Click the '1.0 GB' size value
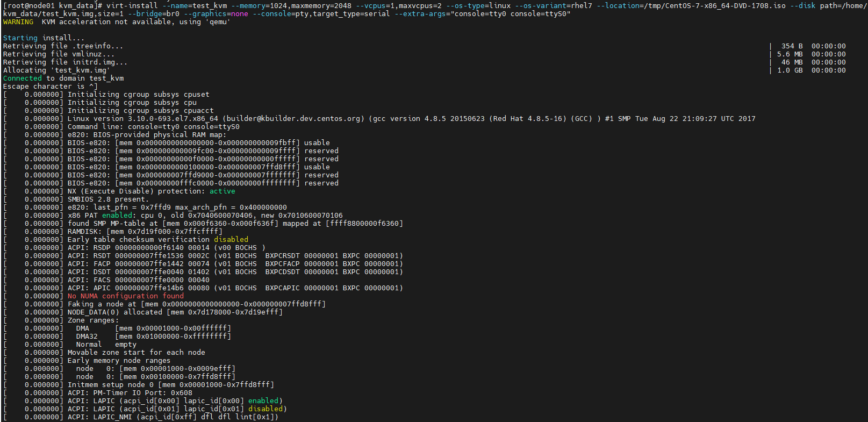This screenshot has width=868, height=422. pyautogui.click(x=790, y=70)
